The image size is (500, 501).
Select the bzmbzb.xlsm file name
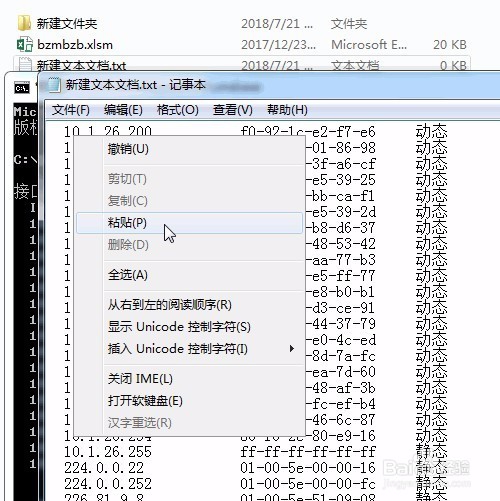click(x=75, y=45)
